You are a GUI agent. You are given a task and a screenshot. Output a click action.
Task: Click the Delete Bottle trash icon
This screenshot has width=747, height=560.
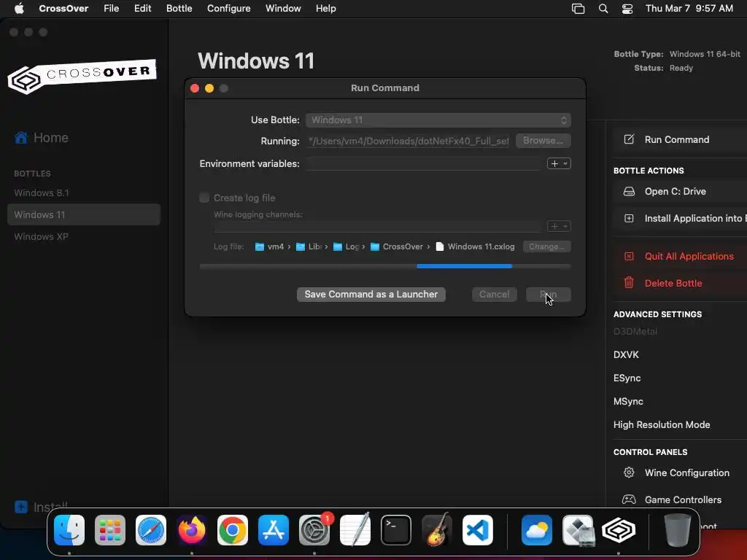click(629, 283)
